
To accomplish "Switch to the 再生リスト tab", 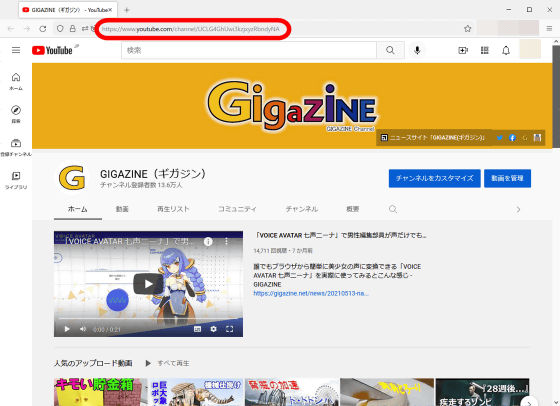I will pyautogui.click(x=173, y=209).
